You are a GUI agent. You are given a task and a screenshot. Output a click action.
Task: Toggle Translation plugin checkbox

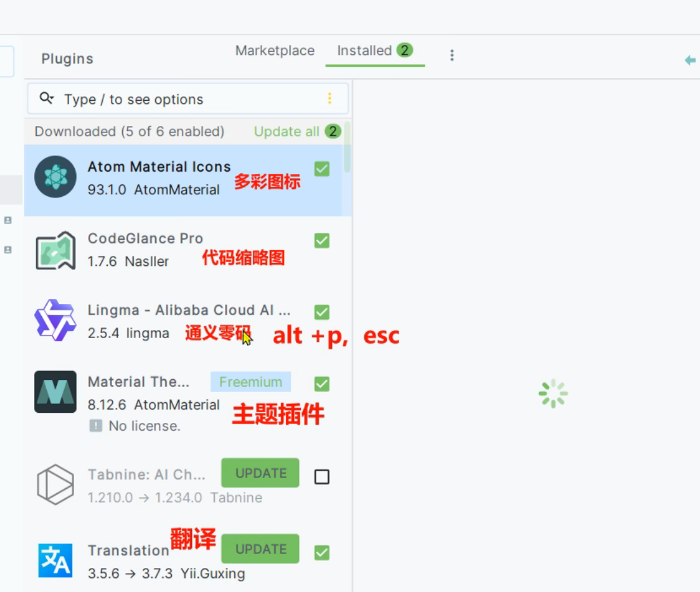tap(321, 553)
